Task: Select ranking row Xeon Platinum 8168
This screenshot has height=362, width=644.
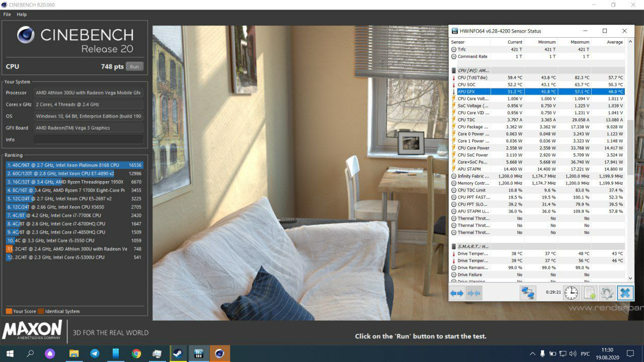Action: point(74,165)
